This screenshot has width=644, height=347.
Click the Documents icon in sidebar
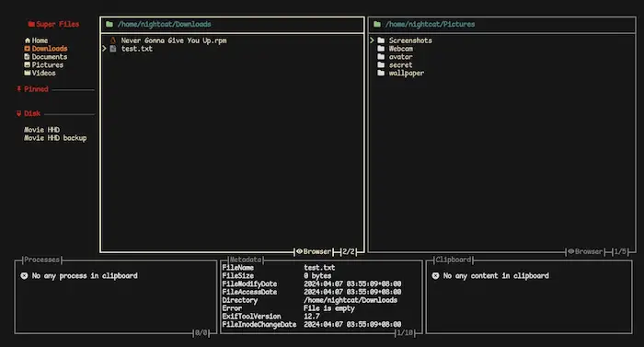(x=27, y=57)
